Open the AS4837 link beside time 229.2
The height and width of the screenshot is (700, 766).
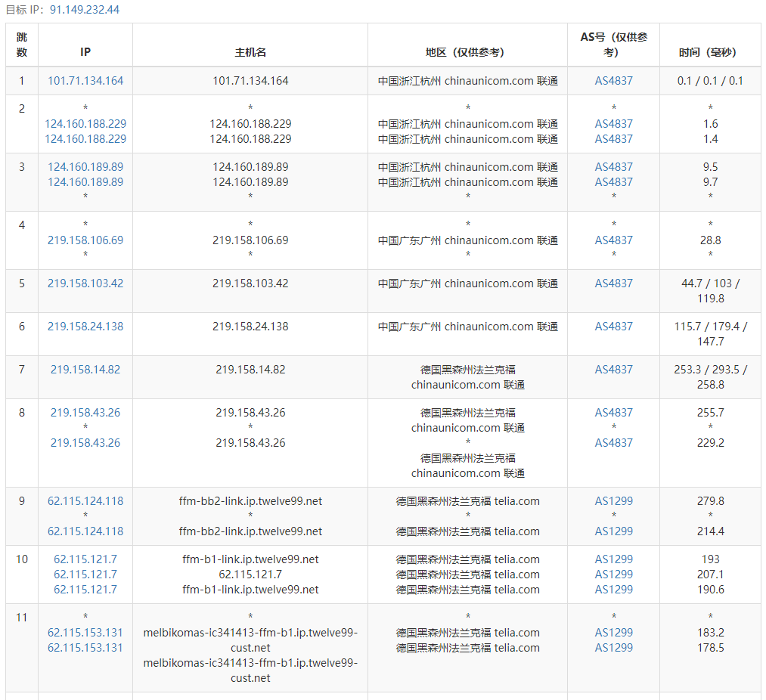pyautogui.click(x=613, y=442)
